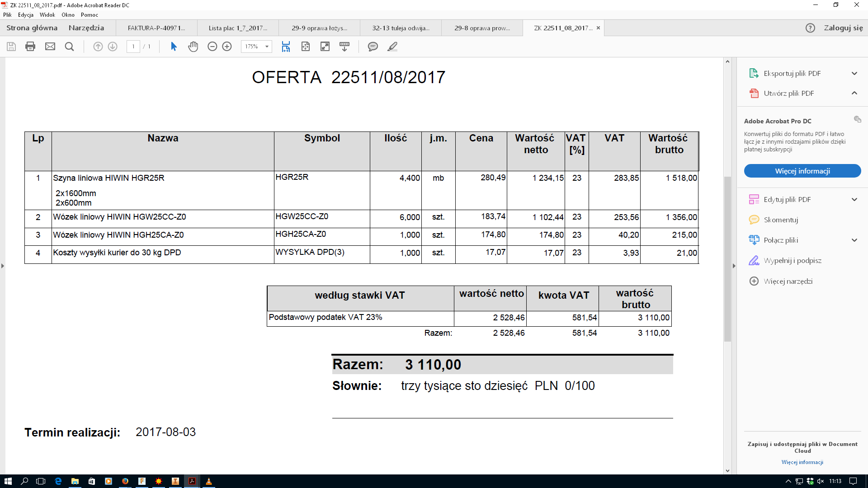Click the Save file icon
Viewport: 868px width, 488px height.
(x=11, y=47)
